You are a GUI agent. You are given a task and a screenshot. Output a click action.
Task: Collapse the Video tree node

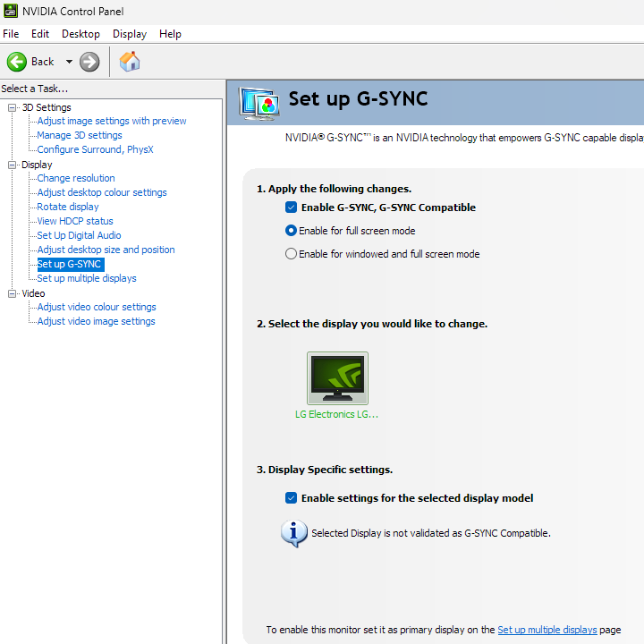point(12,293)
